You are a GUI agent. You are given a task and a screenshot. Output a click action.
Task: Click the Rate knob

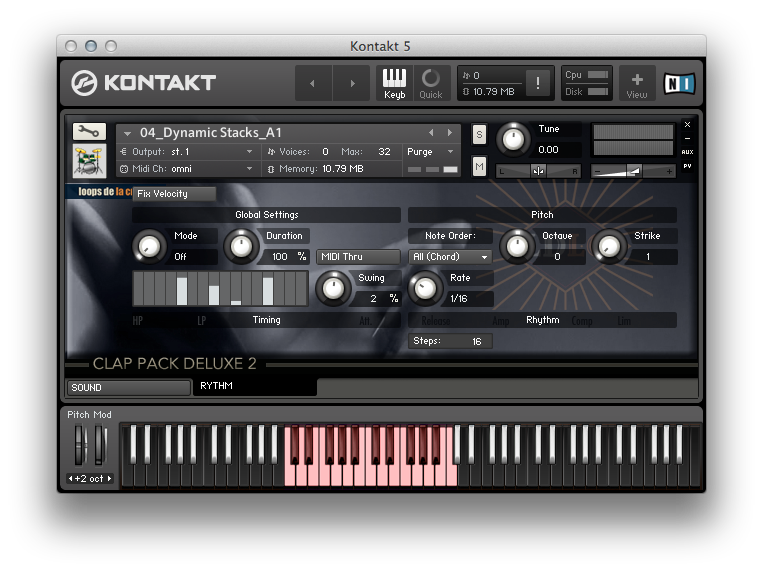(425, 289)
